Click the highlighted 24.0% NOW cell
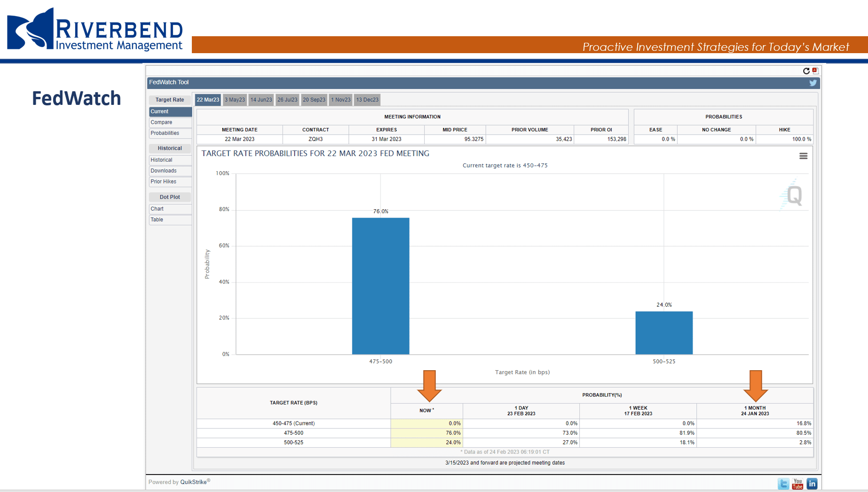 [426, 443]
